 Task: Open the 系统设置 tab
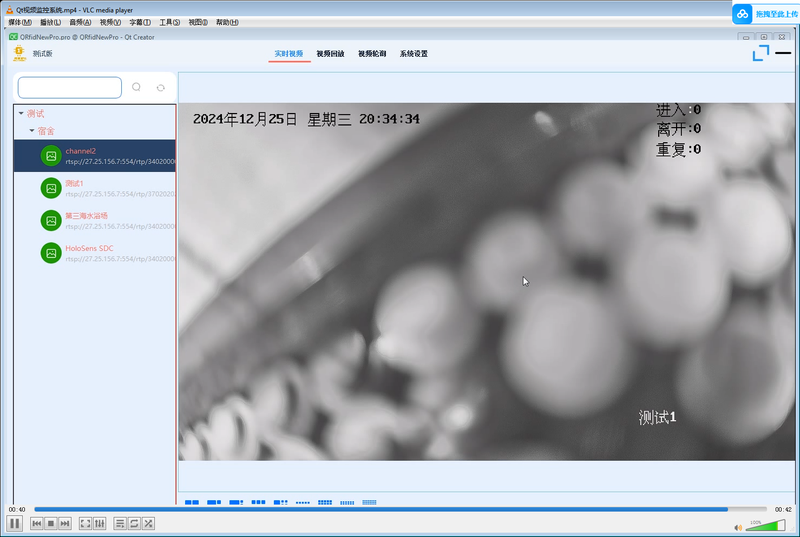coord(414,54)
